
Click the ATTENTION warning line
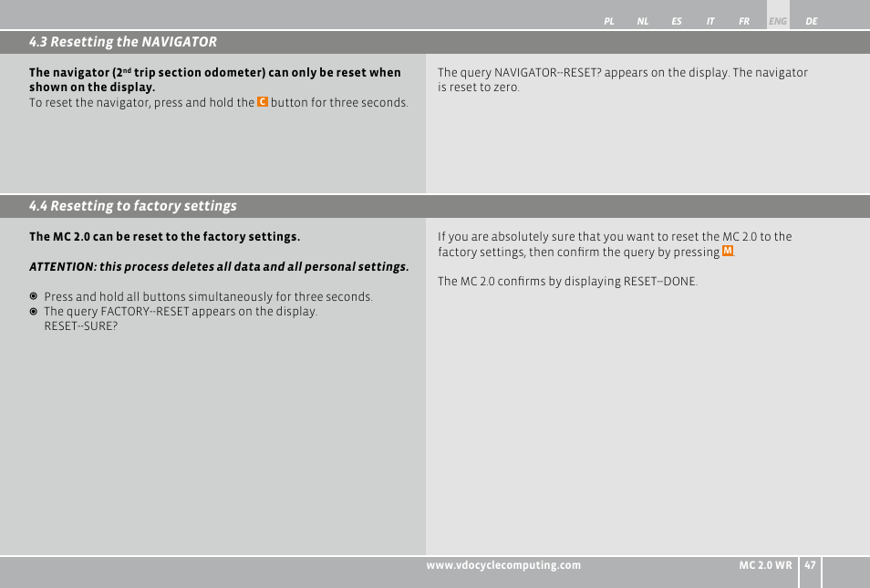tap(219, 267)
